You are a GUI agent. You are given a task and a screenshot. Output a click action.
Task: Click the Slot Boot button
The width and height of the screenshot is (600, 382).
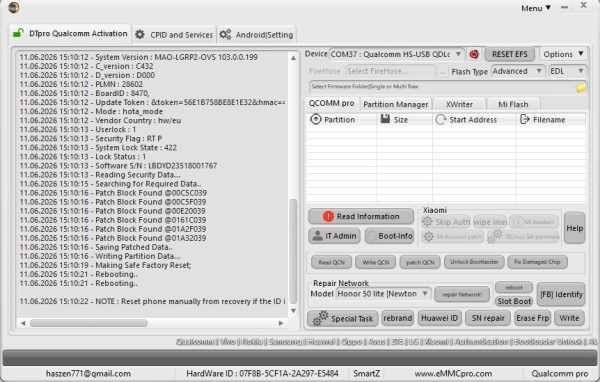514,301
